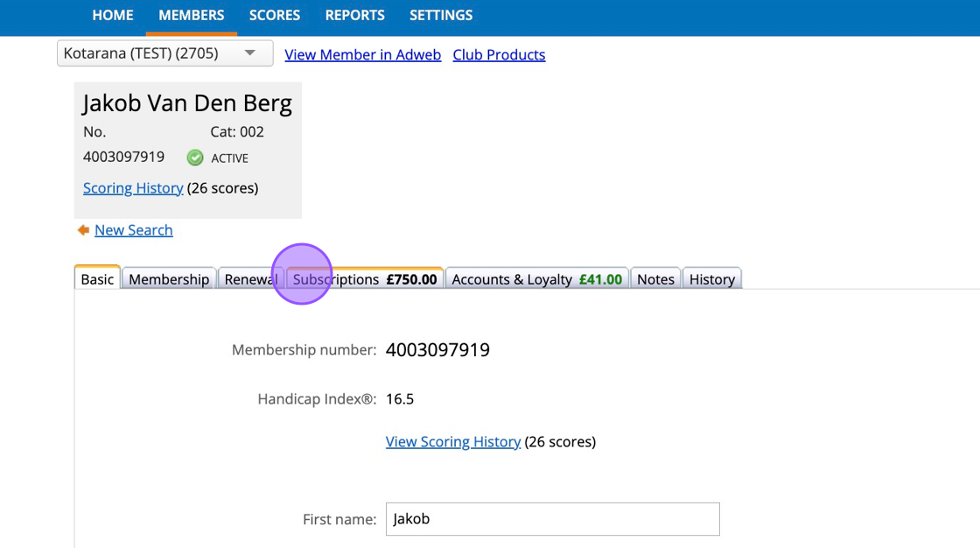980x548 pixels.
Task: Open the club selector dropdown arrow
Action: click(250, 53)
